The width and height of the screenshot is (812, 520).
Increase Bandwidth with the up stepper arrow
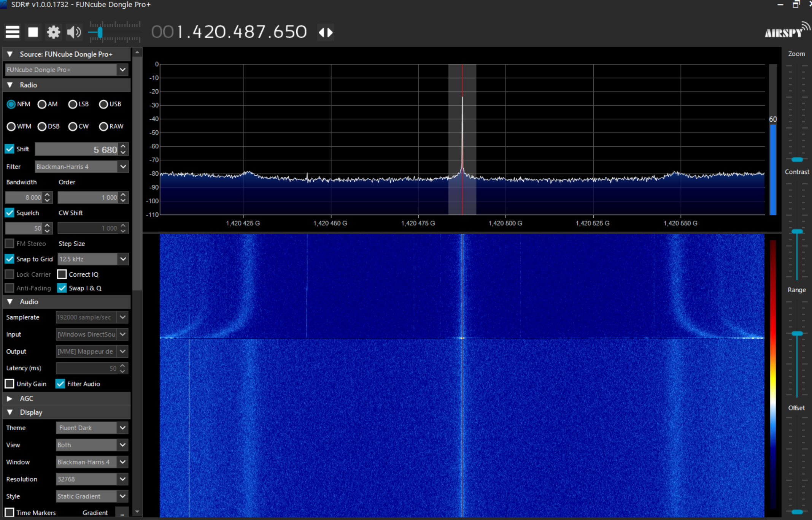pos(47,194)
